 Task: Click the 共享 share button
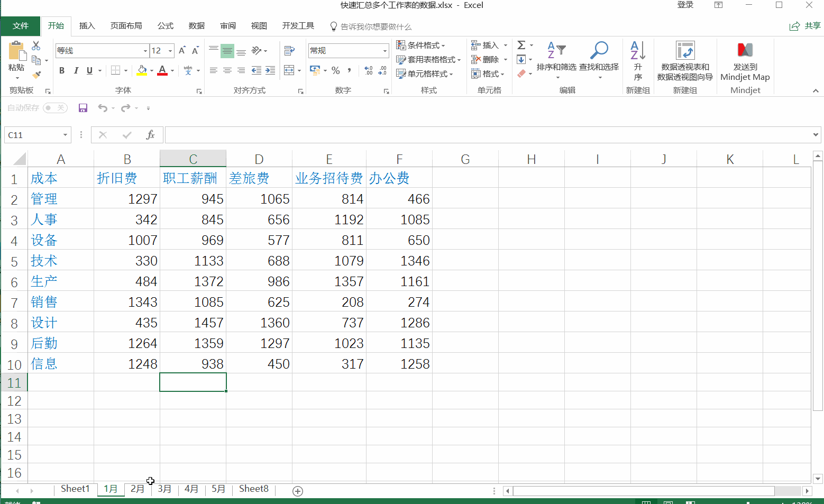[x=805, y=26]
